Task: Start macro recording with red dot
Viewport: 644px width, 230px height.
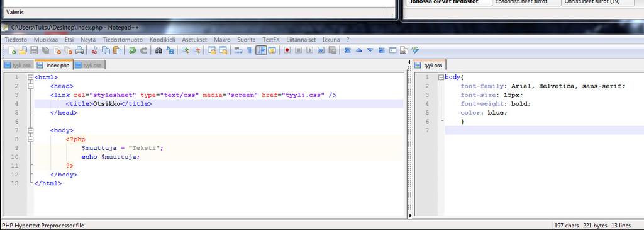Action: pos(287,50)
